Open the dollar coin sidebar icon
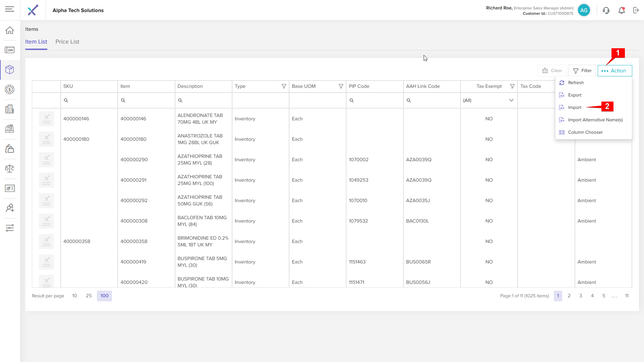The image size is (644, 362). [10, 89]
